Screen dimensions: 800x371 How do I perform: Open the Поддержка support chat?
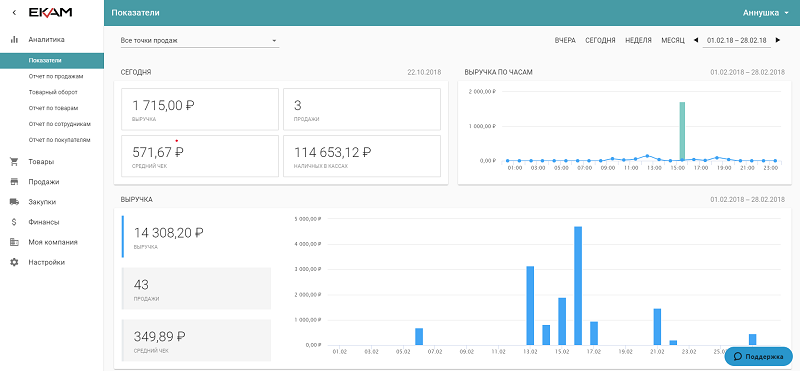click(x=759, y=356)
